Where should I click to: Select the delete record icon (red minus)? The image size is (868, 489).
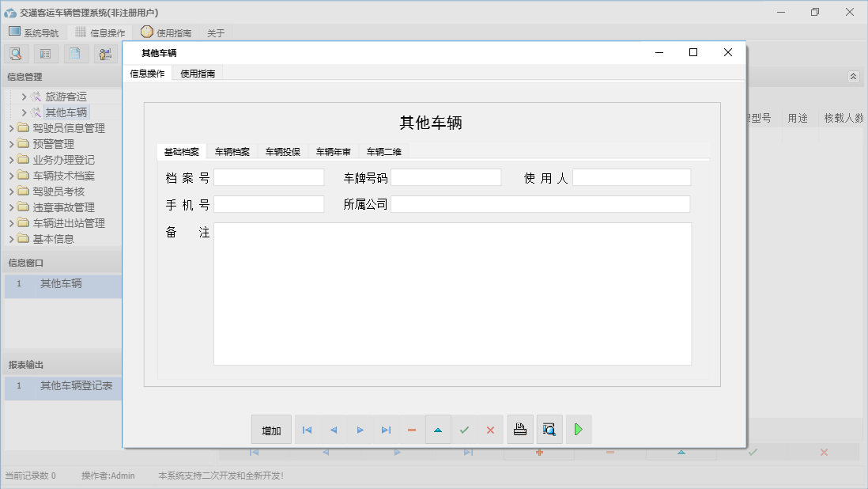(412, 429)
